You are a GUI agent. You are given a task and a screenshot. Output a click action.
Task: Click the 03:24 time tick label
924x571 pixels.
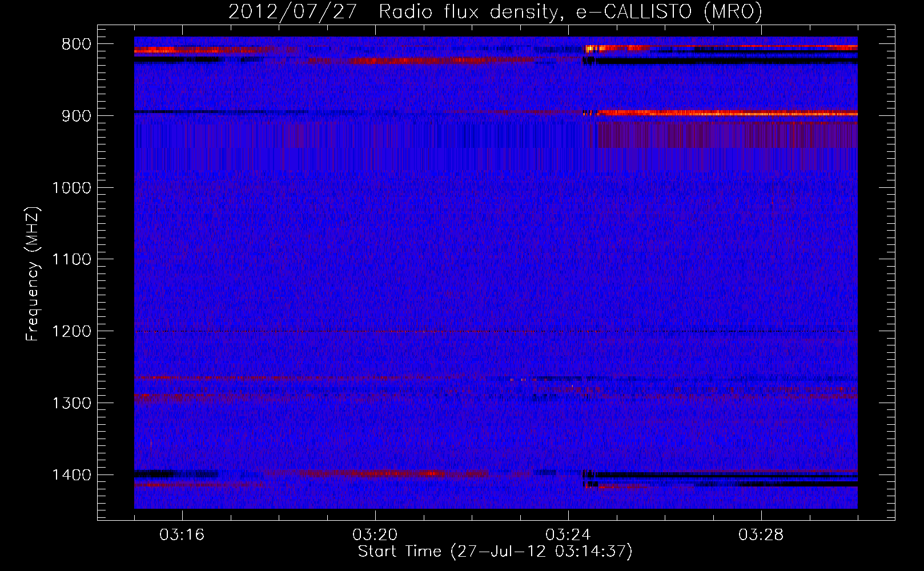(x=568, y=535)
